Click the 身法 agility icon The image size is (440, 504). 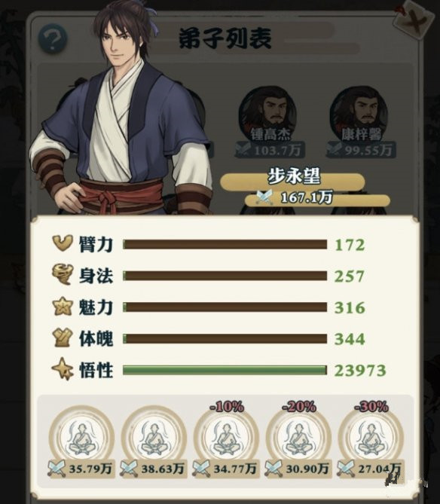coord(62,275)
